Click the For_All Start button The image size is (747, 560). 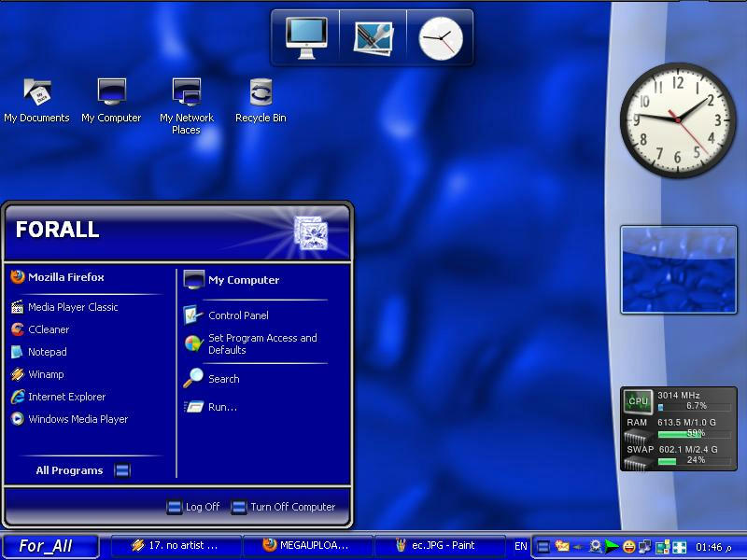tap(50, 546)
